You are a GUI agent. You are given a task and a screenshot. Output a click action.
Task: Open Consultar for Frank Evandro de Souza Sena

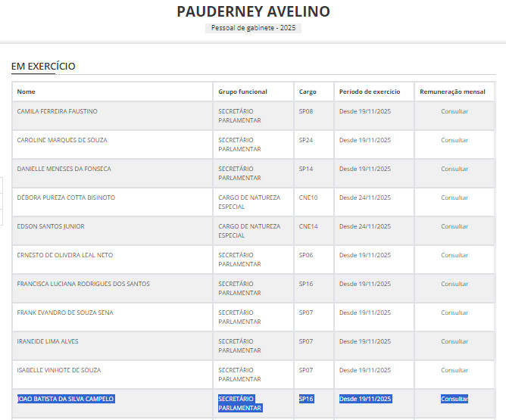[454, 313]
